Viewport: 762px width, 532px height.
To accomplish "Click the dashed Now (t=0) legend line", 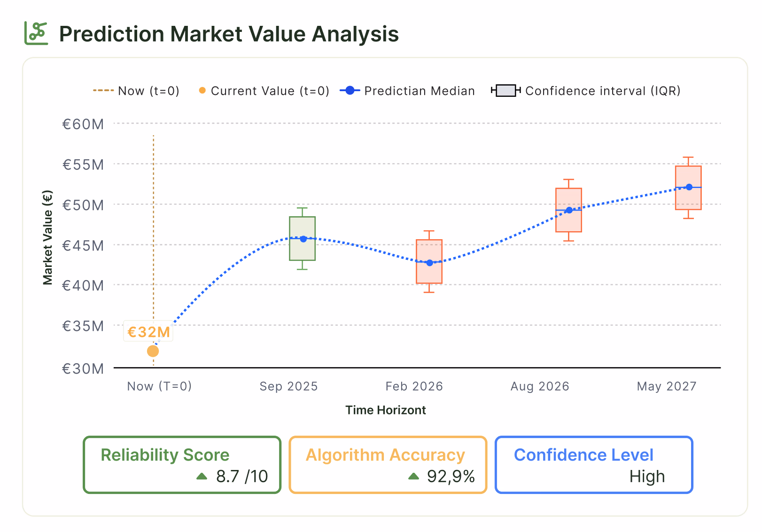I will pos(103,90).
